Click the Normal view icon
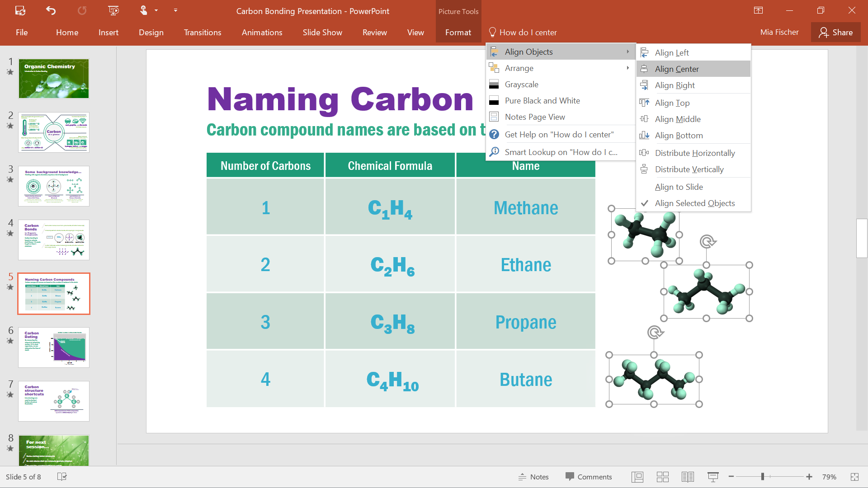This screenshot has width=868, height=488. tap(637, 477)
